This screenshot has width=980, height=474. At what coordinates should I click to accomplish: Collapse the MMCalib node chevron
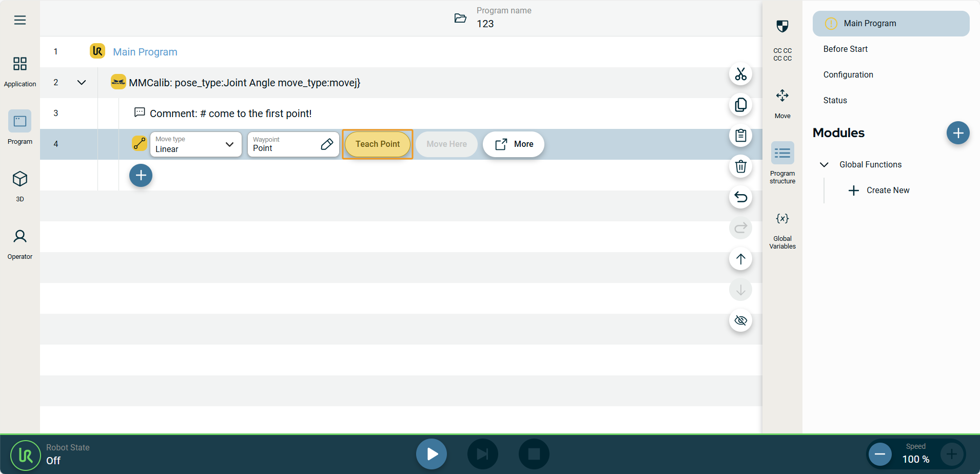82,83
